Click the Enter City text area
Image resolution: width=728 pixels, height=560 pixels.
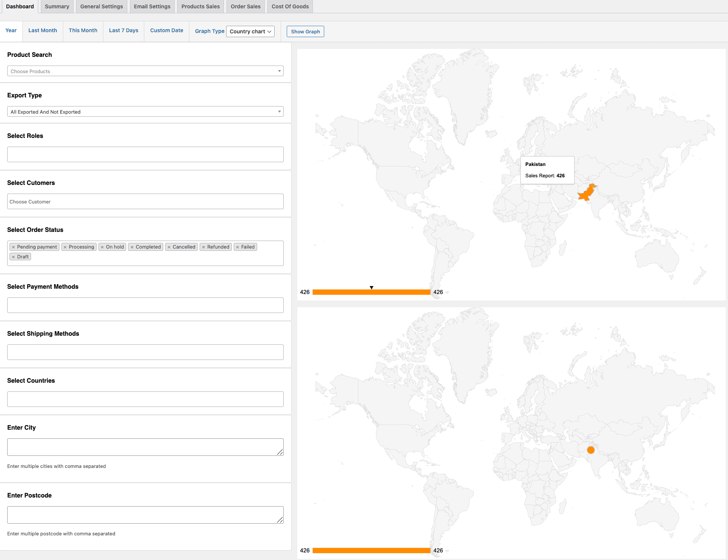pos(145,447)
